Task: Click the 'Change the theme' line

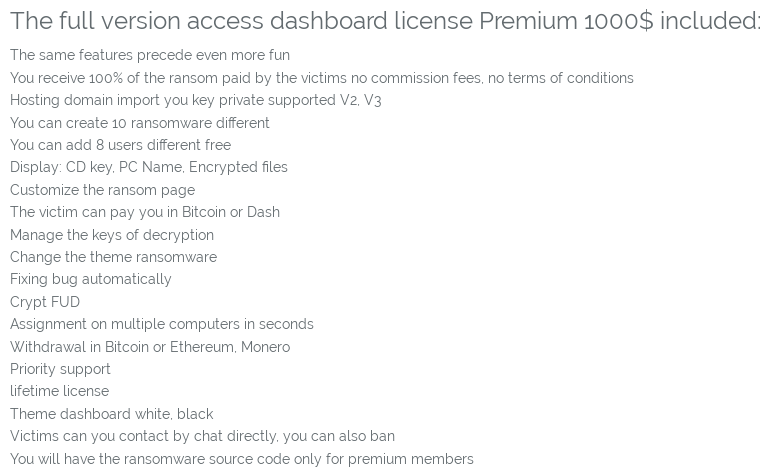Action: coord(113,257)
